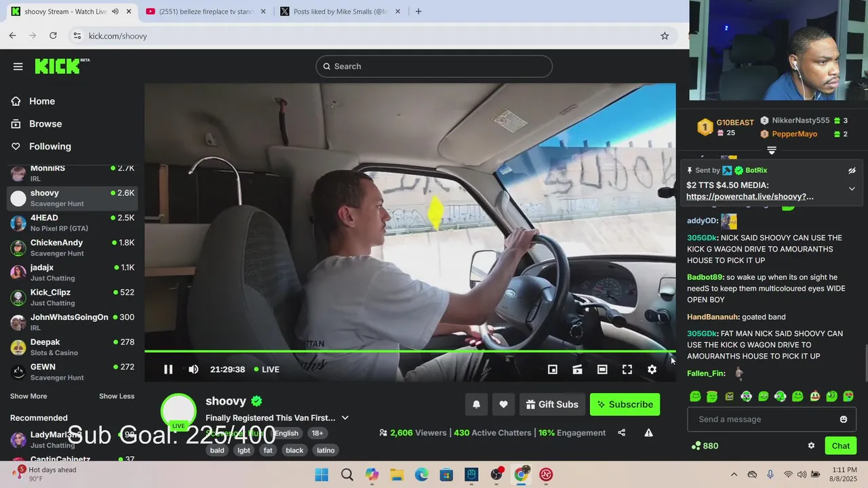Toggle mini player mode
868x488 pixels.
[553, 369]
